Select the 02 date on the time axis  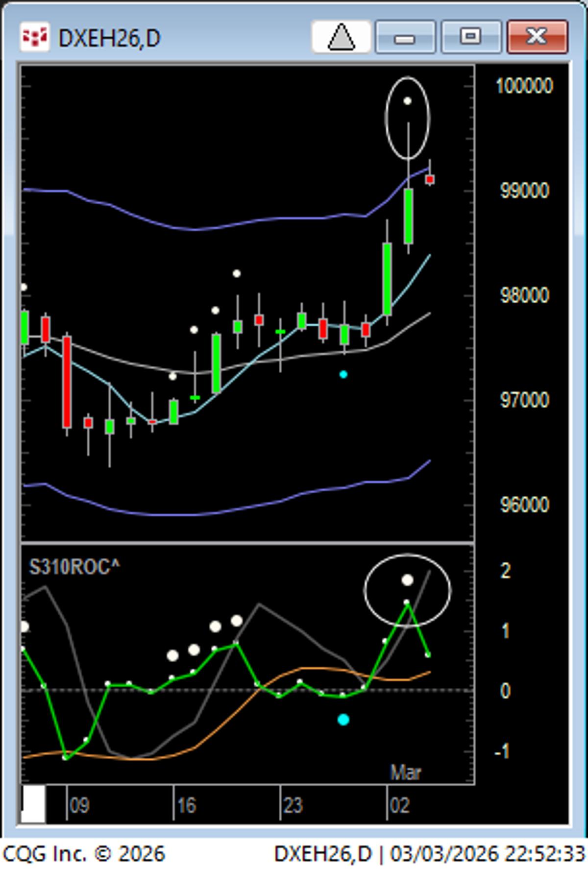coord(399,806)
